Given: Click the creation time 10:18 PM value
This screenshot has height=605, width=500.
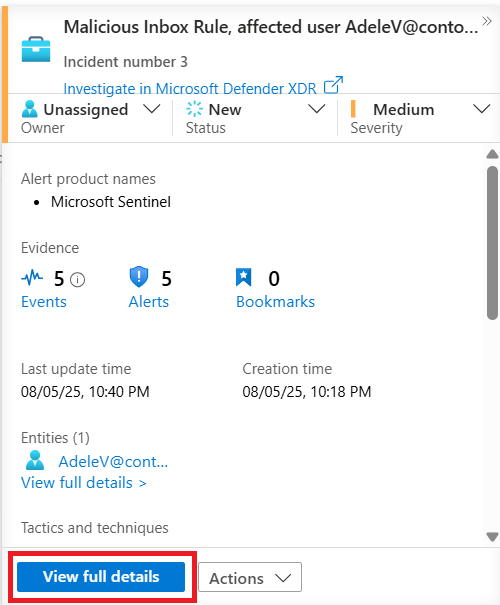Looking at the screenshot, I should 307,392.
